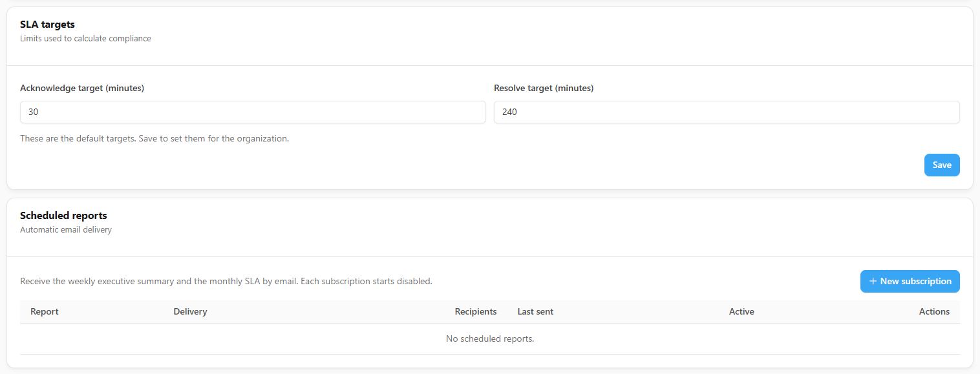980x374 pixels.
Task: Click the Resolve target minutes input field
Action: pos(727,112)
